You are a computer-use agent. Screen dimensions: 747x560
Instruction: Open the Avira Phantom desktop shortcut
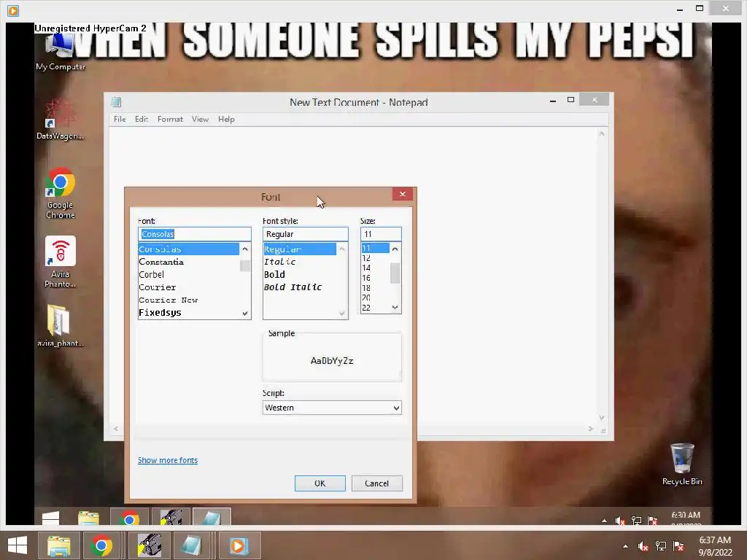coord(60,262)
